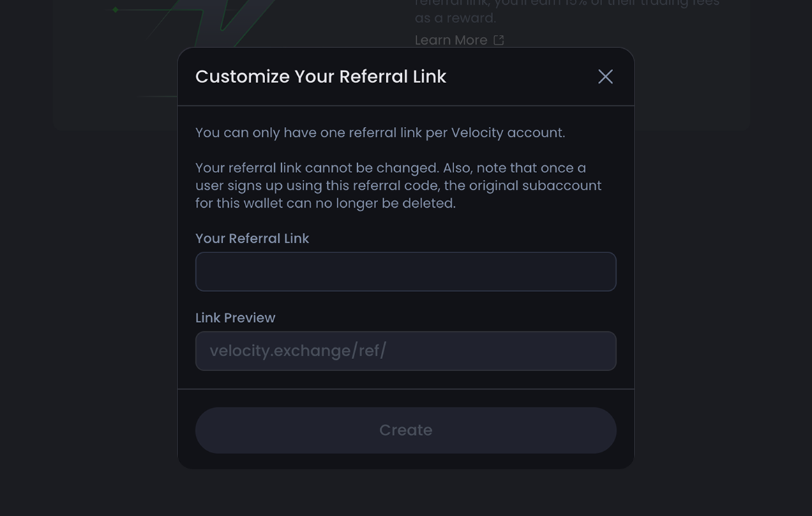The width and height of the screenshot is (812, 516).
Task: Select the Link Preview field
Action: pyautogui.click(x=405, y=351)
